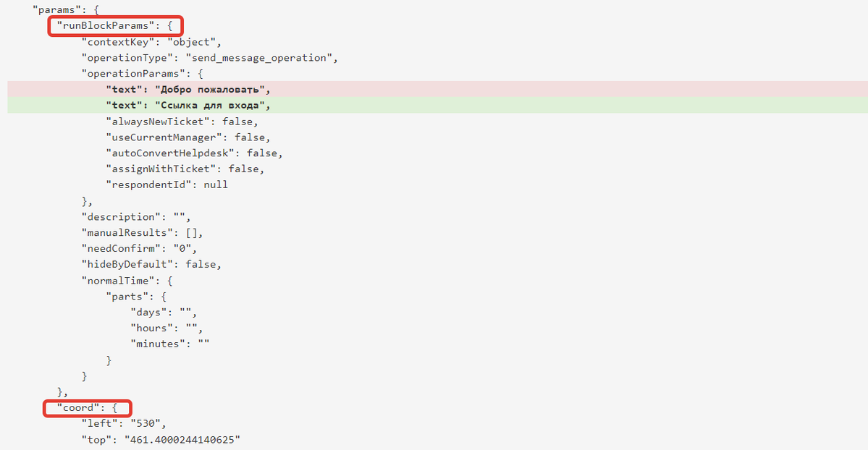Image resolution: width=868 pixels, height=450 pixels.
Task: Click the "respondentId": null line
Action: 167,185
